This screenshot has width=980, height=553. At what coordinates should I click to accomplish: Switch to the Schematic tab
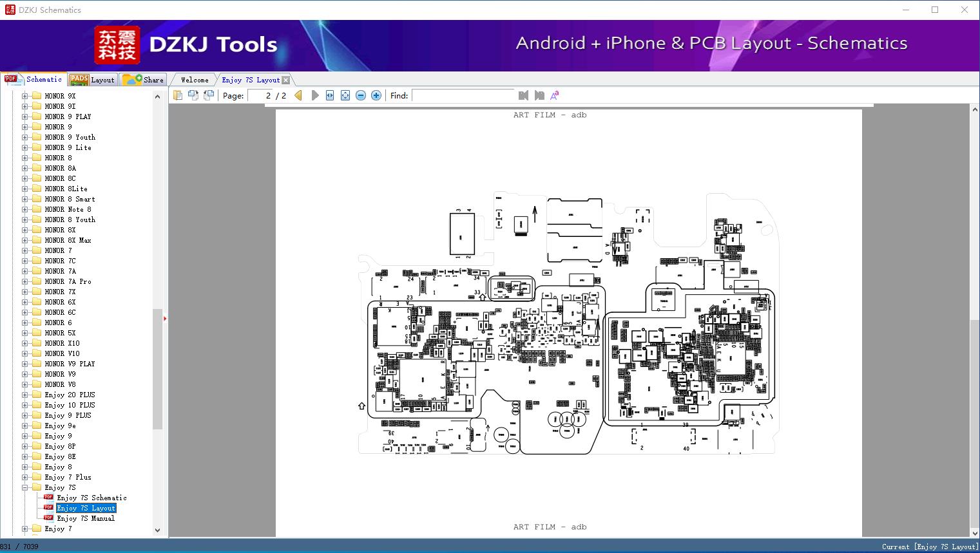pos(34,79)
